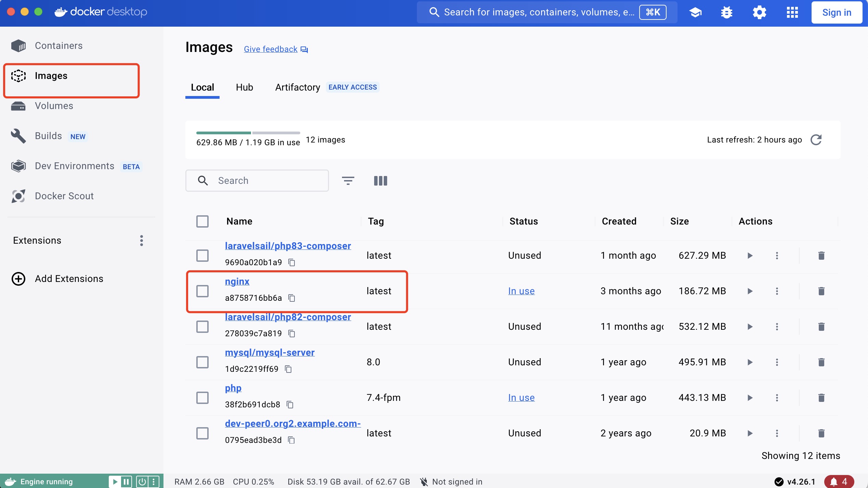868x488 pixels.
Task: Run the laravelsail/php83-composer image
Action: coord(750,256)
